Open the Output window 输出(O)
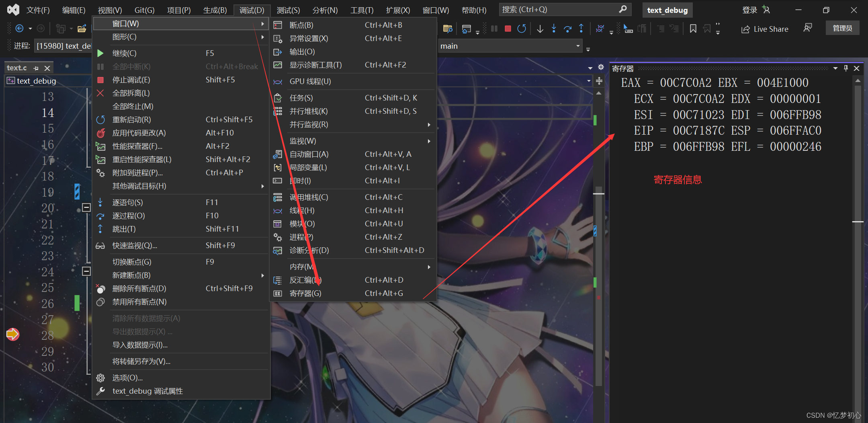 [353, 51]
